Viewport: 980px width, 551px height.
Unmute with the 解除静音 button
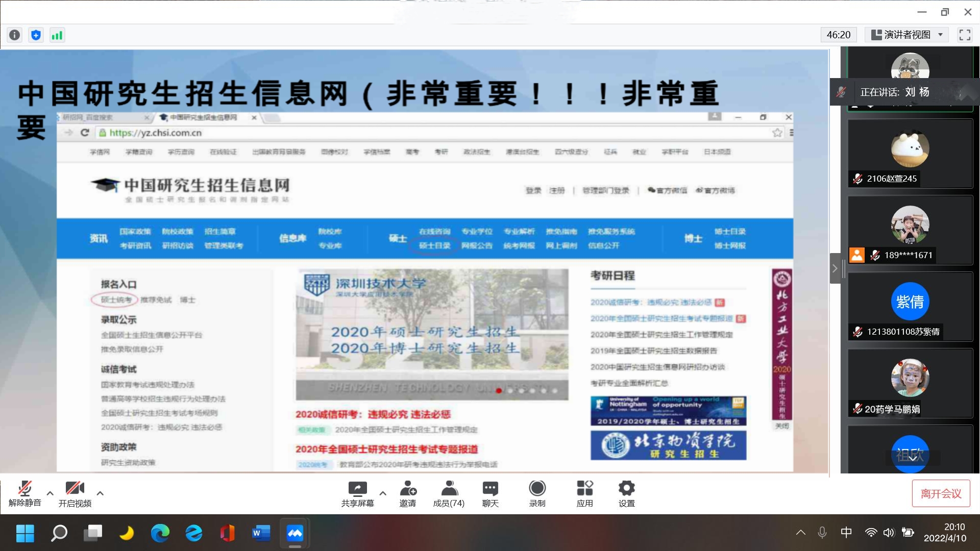coord(24,494)
